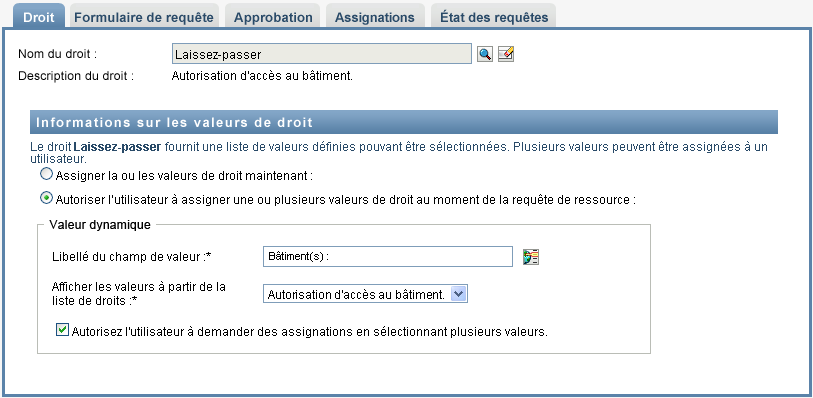Open the État des requêtes tab
The image size is (813, 398).
(x=494, y=17)
